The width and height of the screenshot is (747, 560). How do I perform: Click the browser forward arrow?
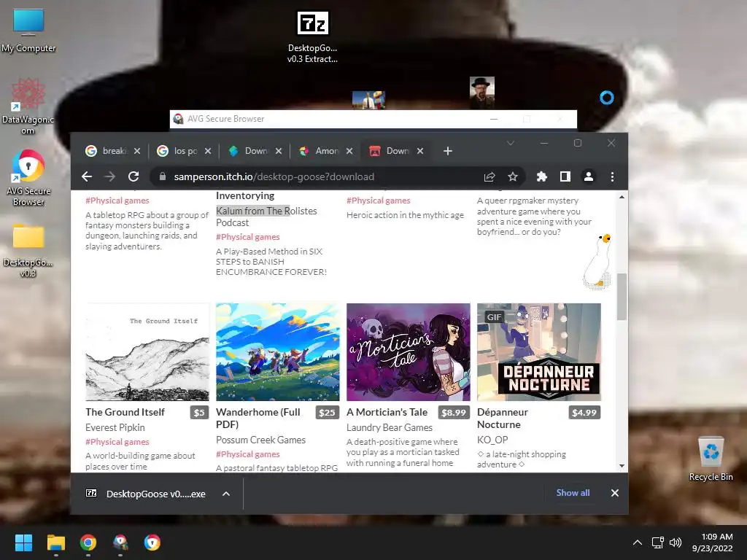110,176
